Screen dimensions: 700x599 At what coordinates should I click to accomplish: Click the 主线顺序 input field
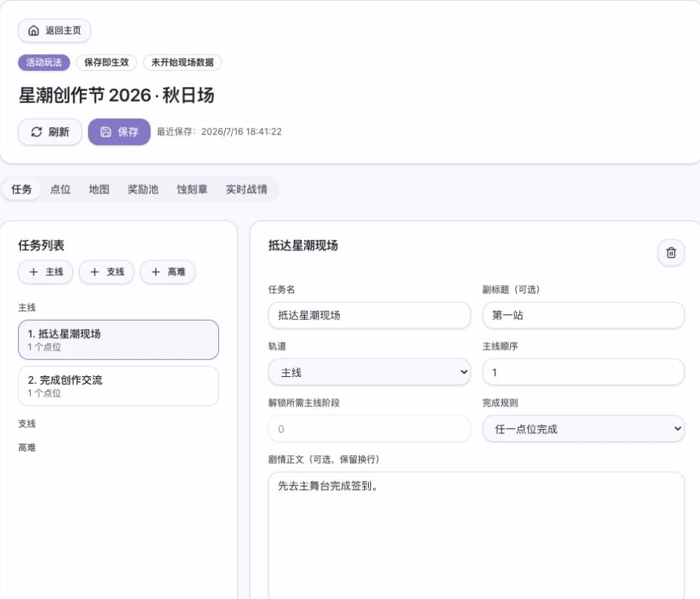583,372
